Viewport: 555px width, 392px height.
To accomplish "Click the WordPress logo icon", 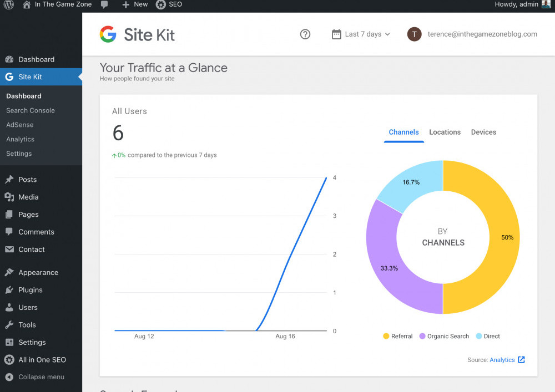I will pos(9,4).
